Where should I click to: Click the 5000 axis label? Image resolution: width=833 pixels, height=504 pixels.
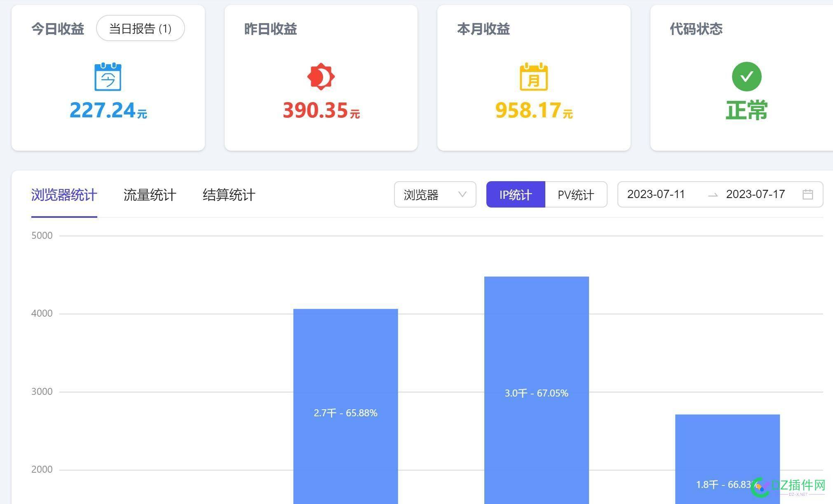tap(42, 236)
